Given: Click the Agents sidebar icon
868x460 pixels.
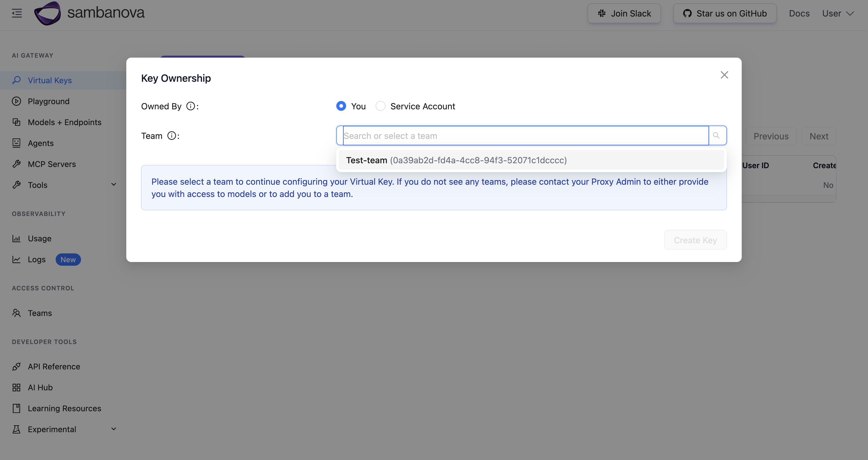Looking at the screenshot, I should [16, 143].
